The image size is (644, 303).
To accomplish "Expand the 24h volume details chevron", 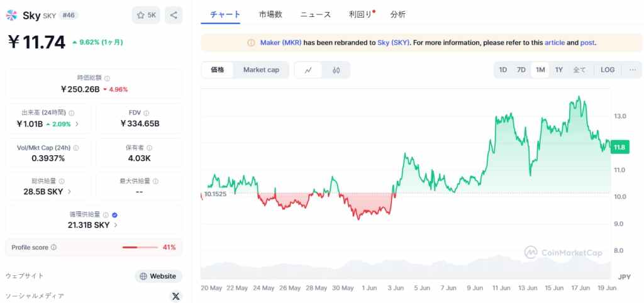I will (77, 124).
